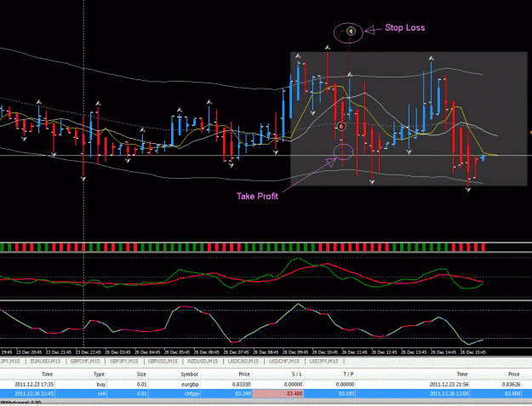Screen dimensions: 532x406
Task: Open the GBPJPY,M15 chart tab
Action: tap(123, 362)
